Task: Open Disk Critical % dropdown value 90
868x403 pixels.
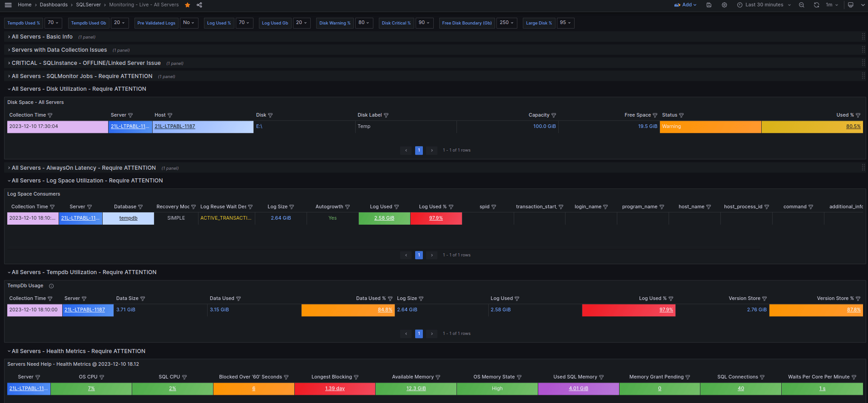Action: (424, 23)
